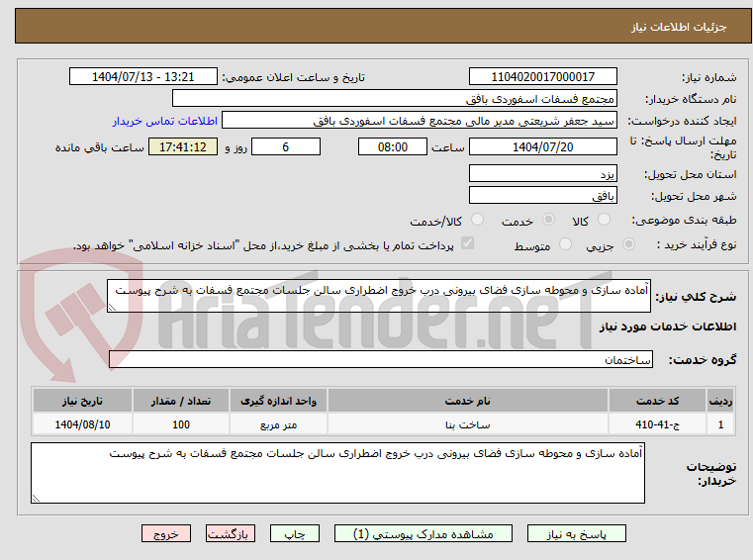The width and height of the screenshot is (753, 560).
Task: Click the quantity cell 100
Action: (180, 424)
